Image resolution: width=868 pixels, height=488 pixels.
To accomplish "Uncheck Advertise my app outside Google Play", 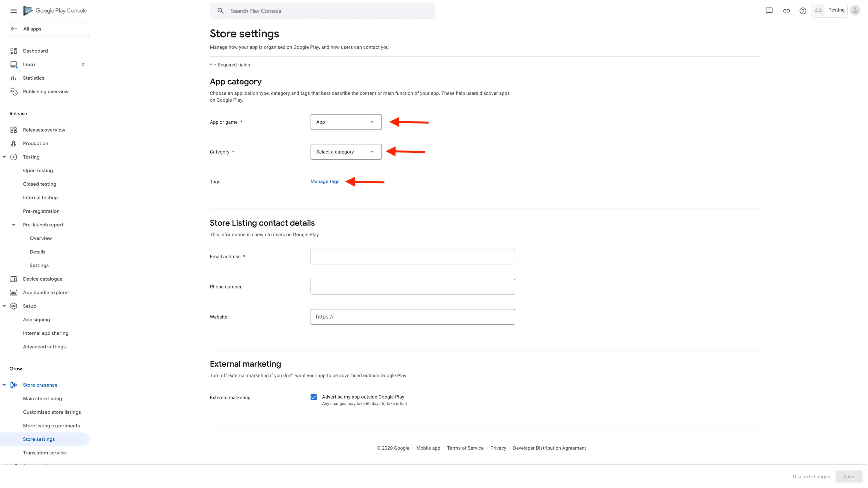I will [x=314, y=397].
